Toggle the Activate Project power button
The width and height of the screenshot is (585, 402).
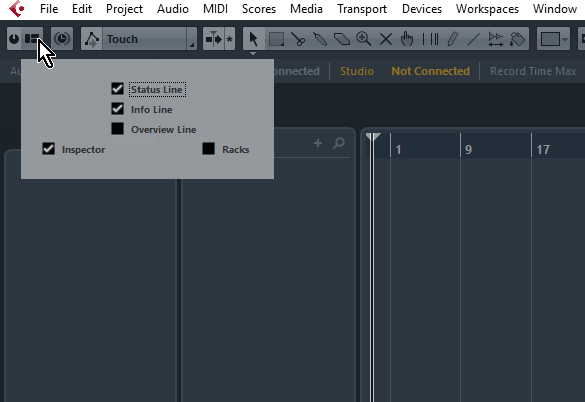[x=14, y=38]
